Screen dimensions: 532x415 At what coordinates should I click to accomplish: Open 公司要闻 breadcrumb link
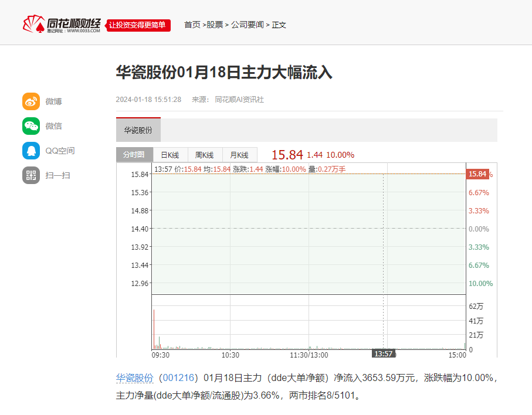tap(248, 25)
